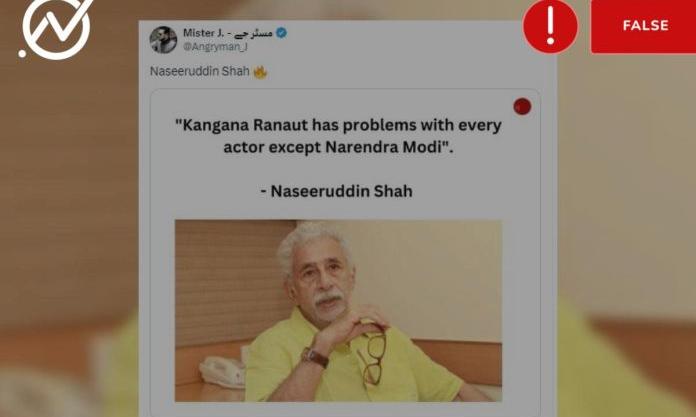Image resolution: width=696 pixels, height=417 pixels.
Task: Select the quote line mentioning Kangana Ranaut
Action: [x=338, y=125]
